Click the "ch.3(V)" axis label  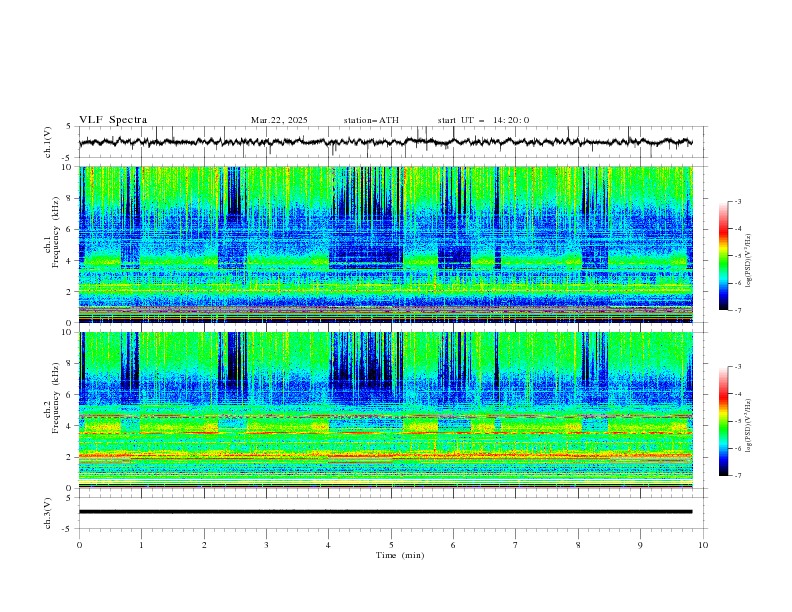(47, 513)
